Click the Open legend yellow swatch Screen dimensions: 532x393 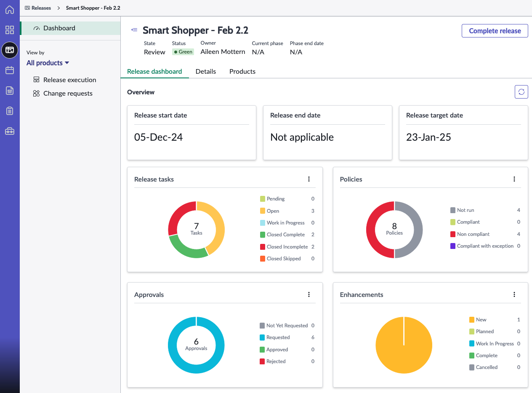tap(263, 211)
